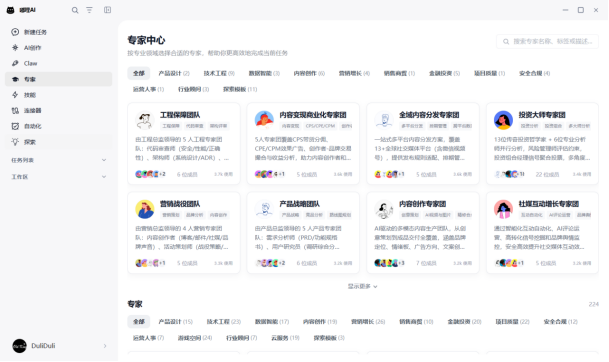Open the 营销战役团队 card title

point(180,204)
